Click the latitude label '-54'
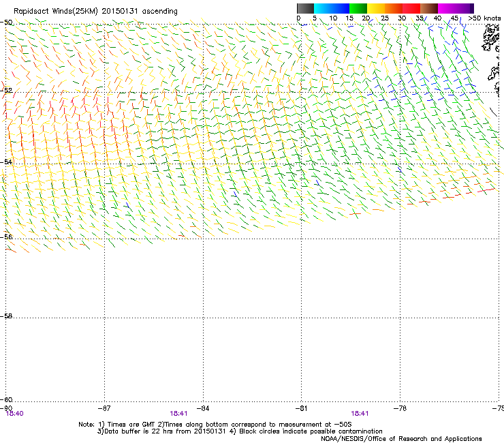The image size is (504, 443). 6,162
